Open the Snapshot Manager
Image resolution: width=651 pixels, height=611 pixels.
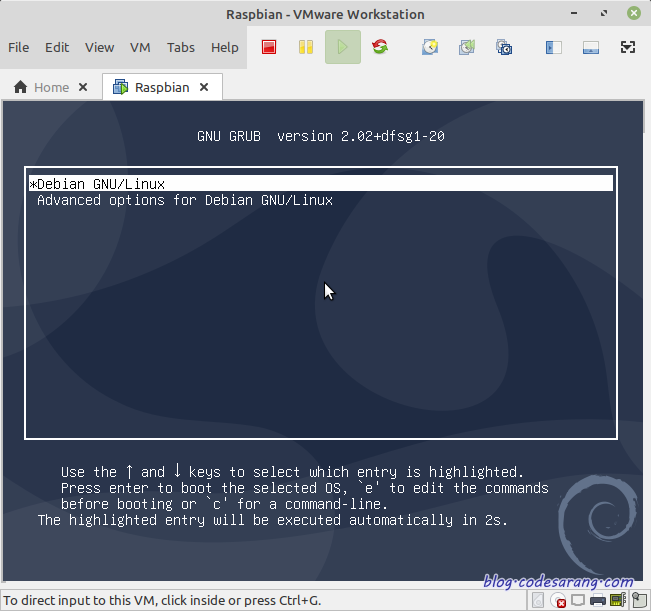coord(504,47)
